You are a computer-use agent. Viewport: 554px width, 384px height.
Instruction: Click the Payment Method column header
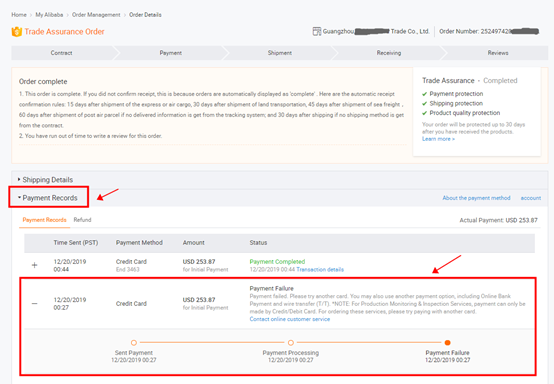click(x=139, y=243)
